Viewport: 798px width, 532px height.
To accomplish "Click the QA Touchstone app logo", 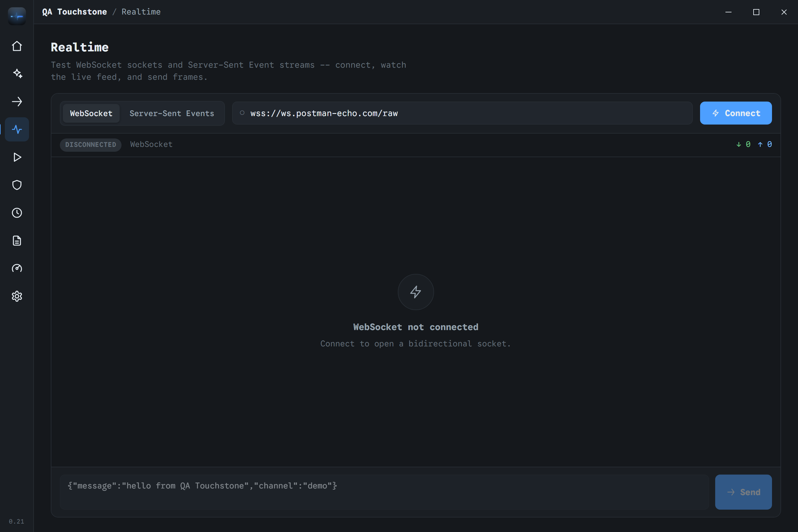I will (17, 16).
